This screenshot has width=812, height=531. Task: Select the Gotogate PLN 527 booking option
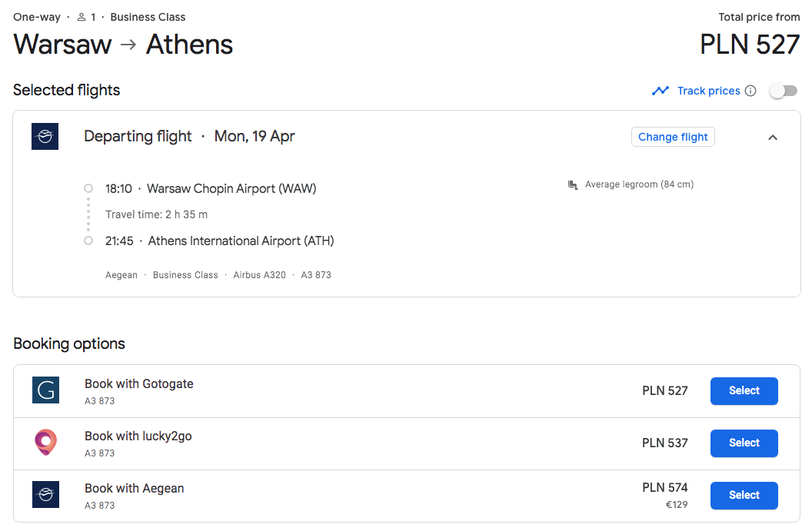click(x=744, y=390)
